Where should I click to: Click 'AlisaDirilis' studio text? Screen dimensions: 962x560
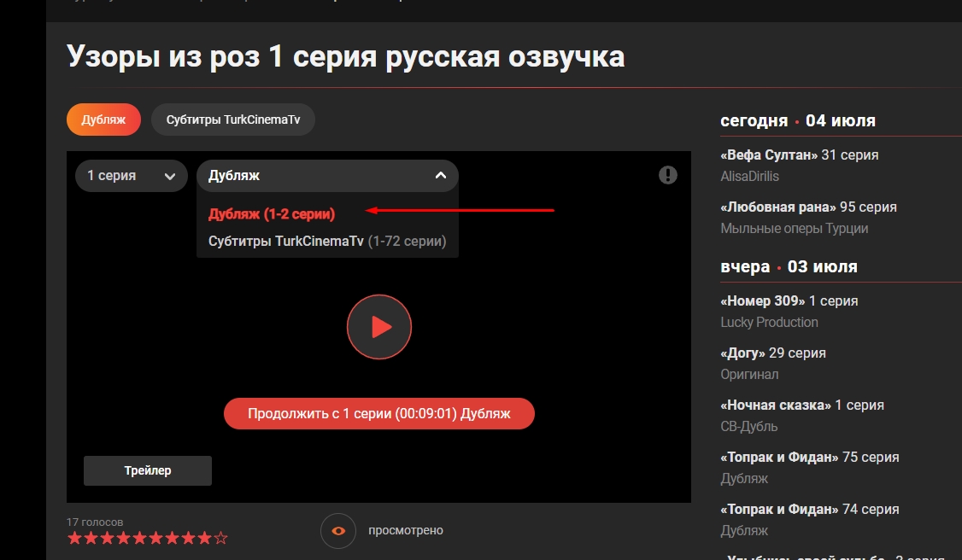[x=750, y=177]
